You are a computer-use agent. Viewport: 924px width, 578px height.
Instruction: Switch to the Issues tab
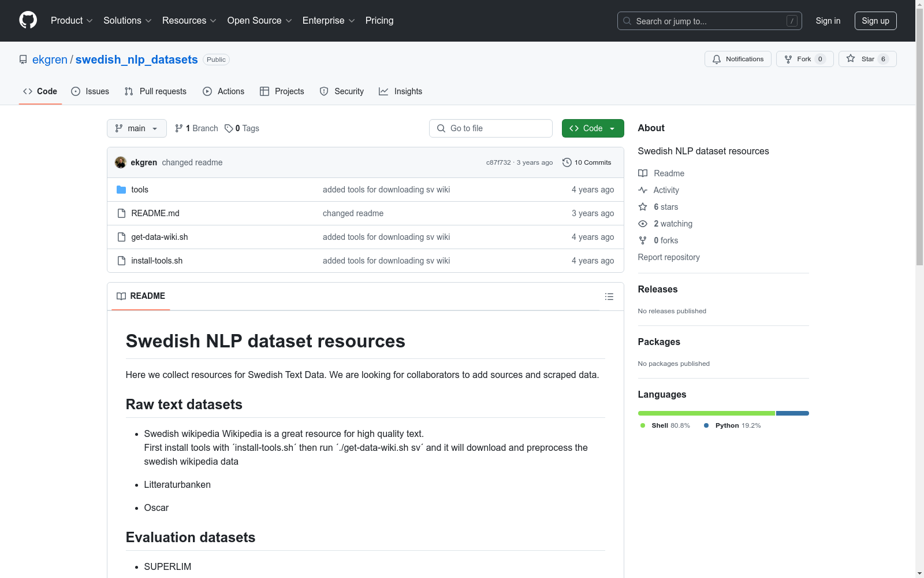[90, 91]
